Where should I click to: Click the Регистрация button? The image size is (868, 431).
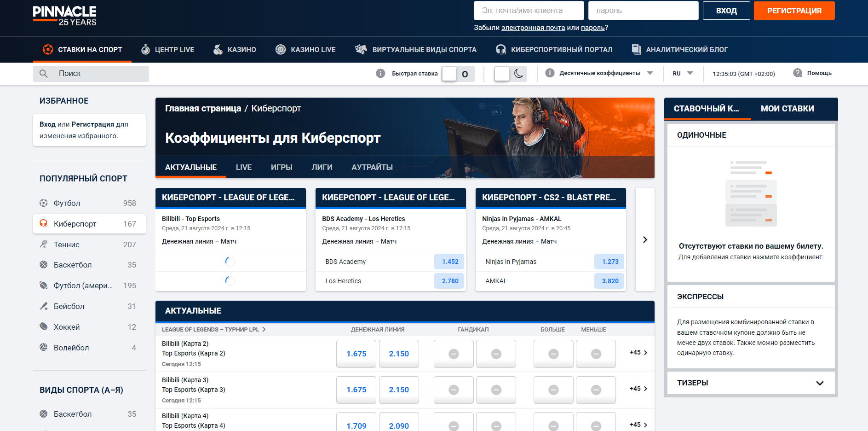click(x=794, y=11)
